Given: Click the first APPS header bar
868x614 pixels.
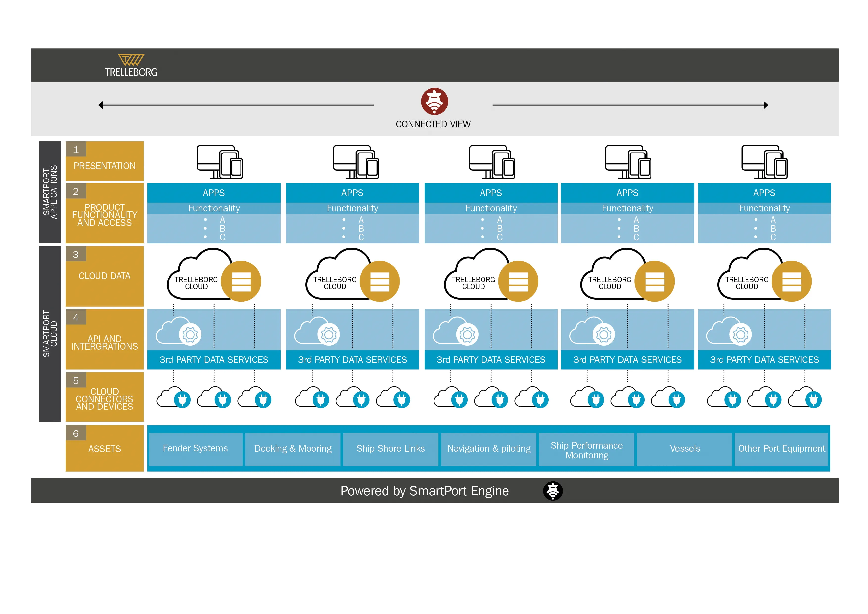Looking at the screenshot, I should pyautogui.click(x=214, y=193).
